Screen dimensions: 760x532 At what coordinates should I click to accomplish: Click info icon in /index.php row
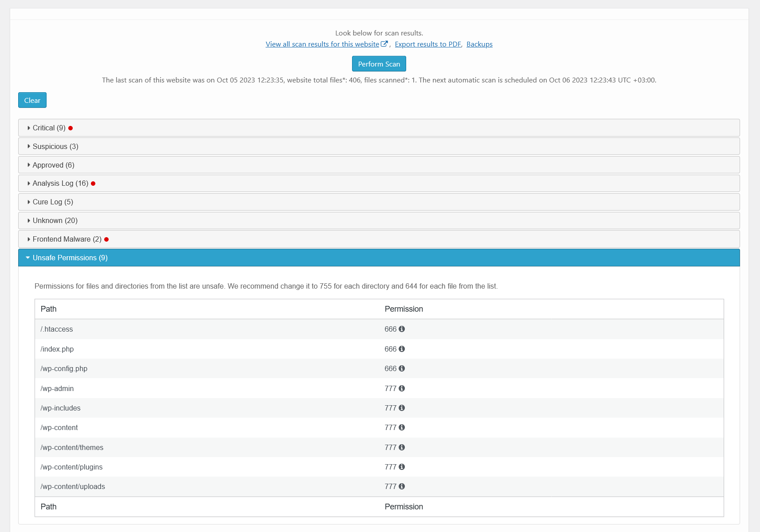[402, 349]
